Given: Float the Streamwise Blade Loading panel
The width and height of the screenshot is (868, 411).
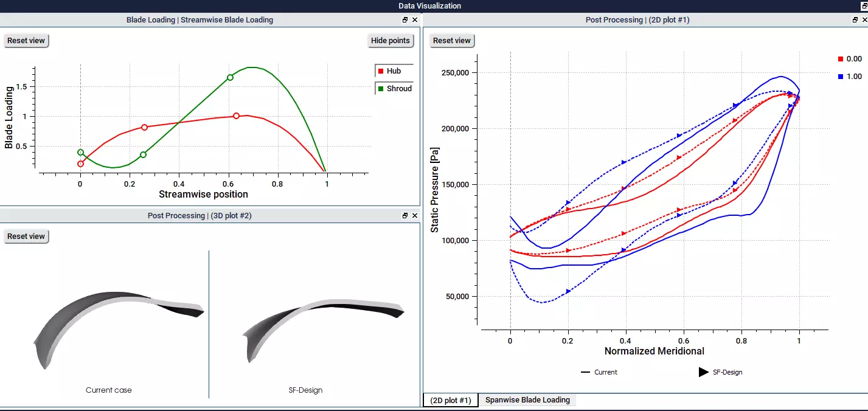Looking at the screenshot, I should [405, 20].
